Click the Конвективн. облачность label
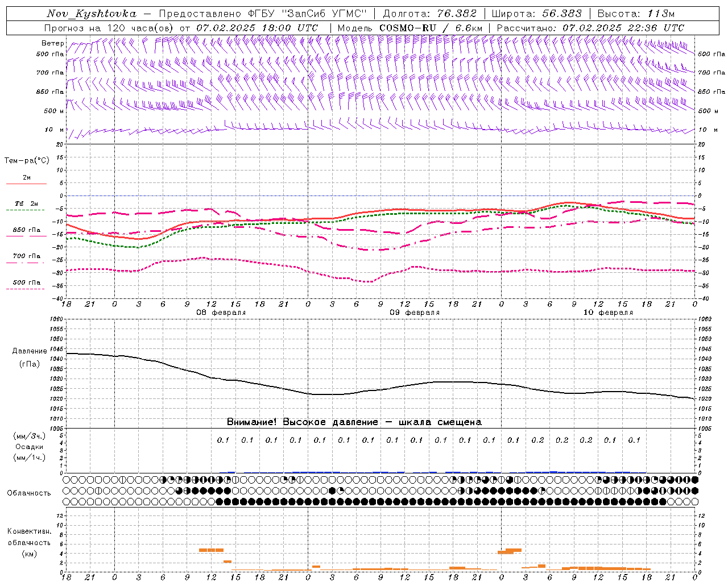Image resolution: width=728 pixels, height=582 pixels. tap(29, 537)
